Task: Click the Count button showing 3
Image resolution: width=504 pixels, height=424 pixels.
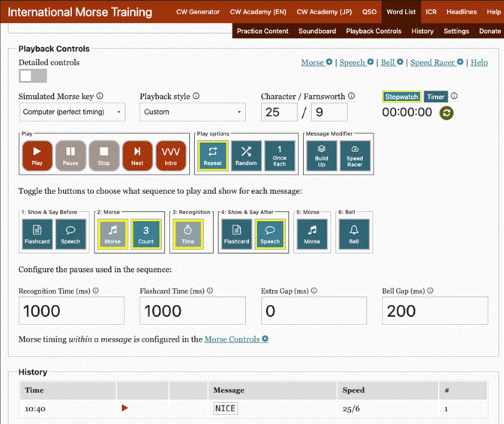Action: [146, 234]
